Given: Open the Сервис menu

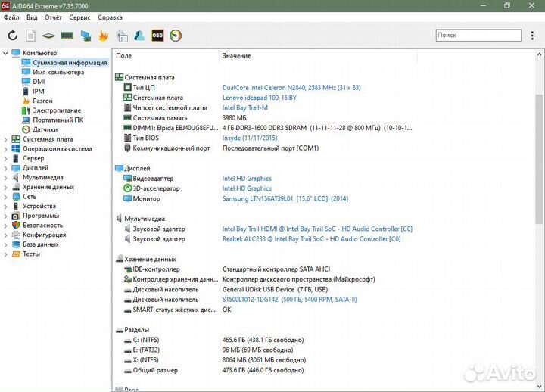Looking at the screenshot, I should pos(79,17).
